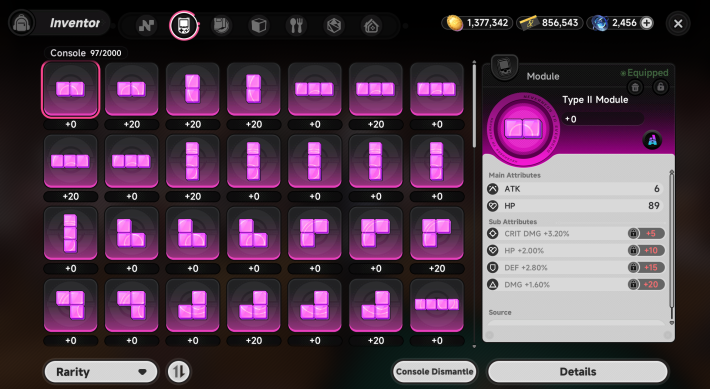Click the Source section heading
The height and width of the screenshot is (389, 710).
tap(500, 312)
